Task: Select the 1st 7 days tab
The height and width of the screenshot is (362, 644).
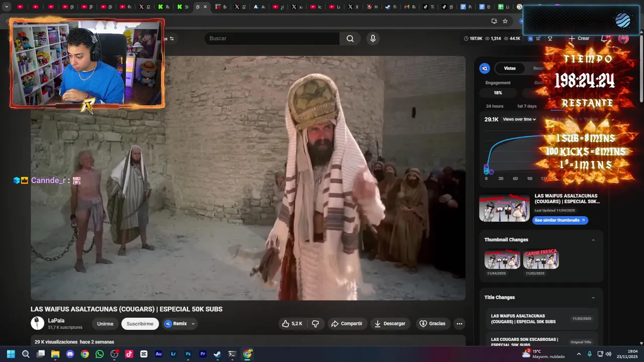Action: [527, 106]
